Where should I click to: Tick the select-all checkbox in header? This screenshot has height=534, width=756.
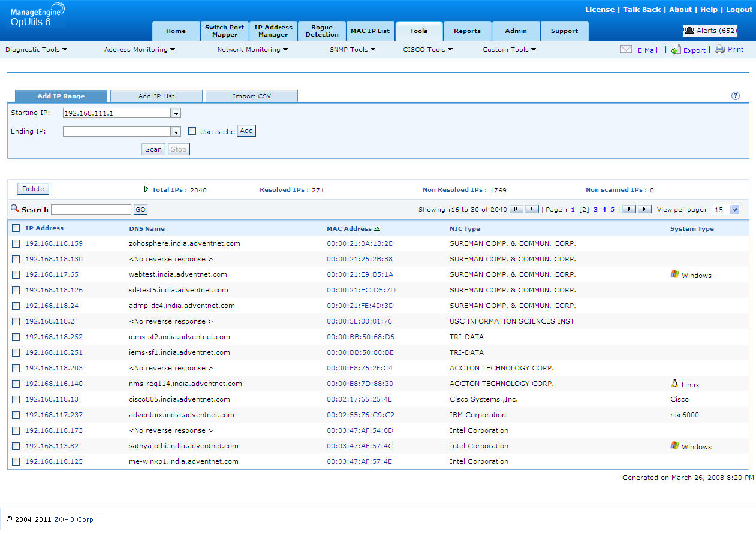[16, 228]
